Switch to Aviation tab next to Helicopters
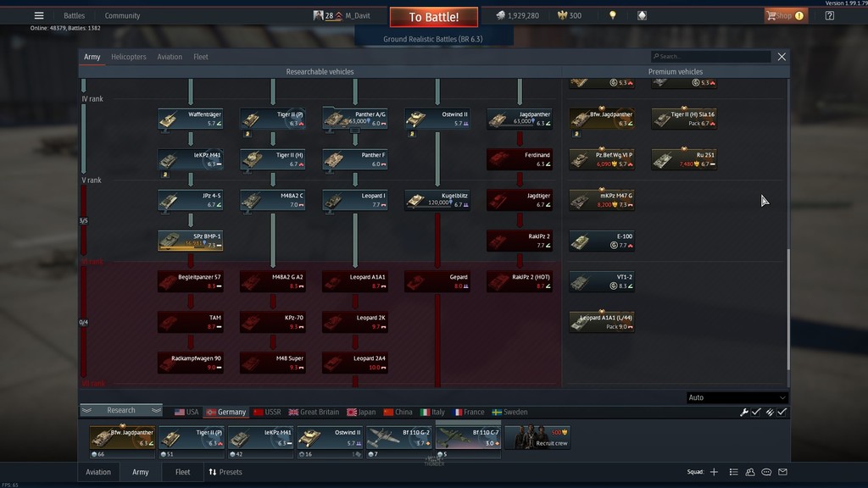Screen dimensions: 868x488 [x=170, y=57]
